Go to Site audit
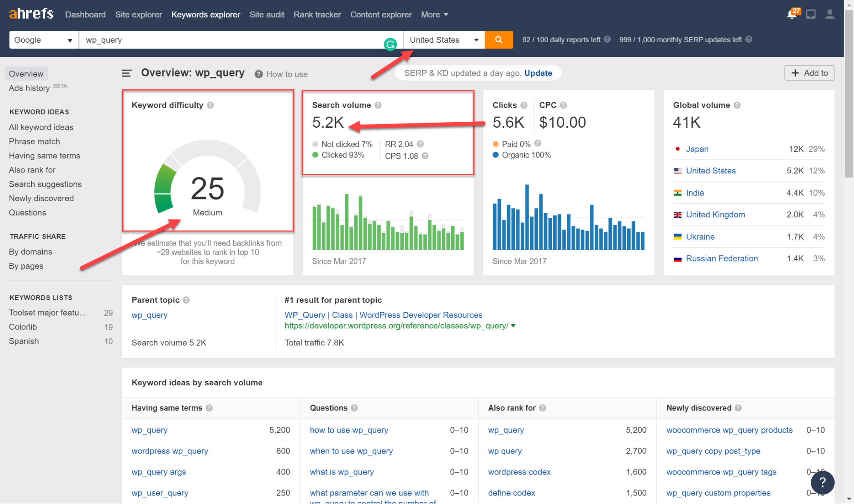This screenshot has height=504, width=854. 267,15
